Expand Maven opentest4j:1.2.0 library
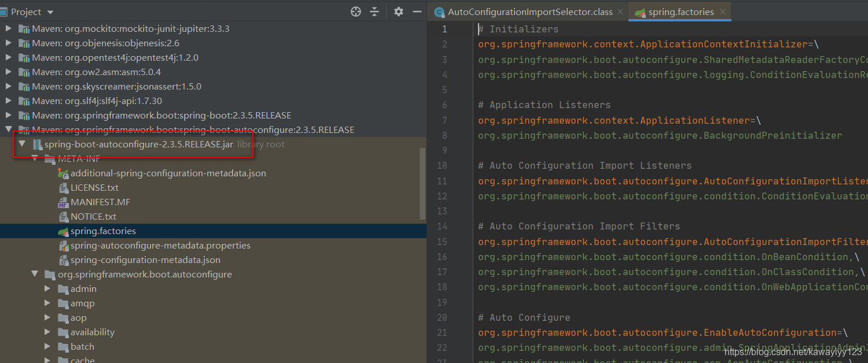Viewport: 868px width, 363px height. point(8,57)
